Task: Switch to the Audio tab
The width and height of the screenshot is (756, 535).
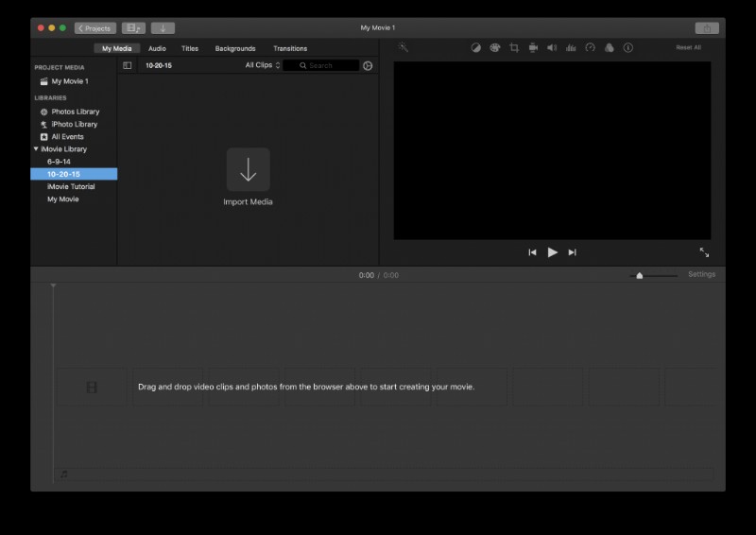Action: click(x=157, y=48)
